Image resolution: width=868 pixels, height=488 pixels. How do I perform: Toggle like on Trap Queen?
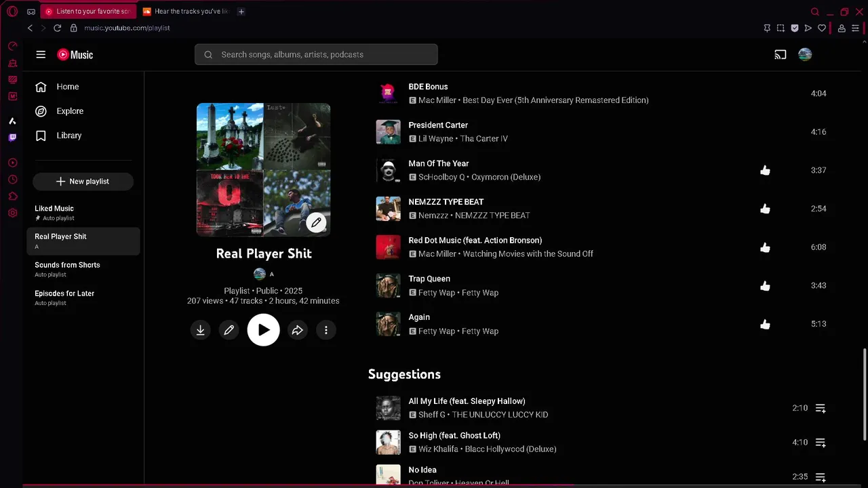(x=765, y=286)
